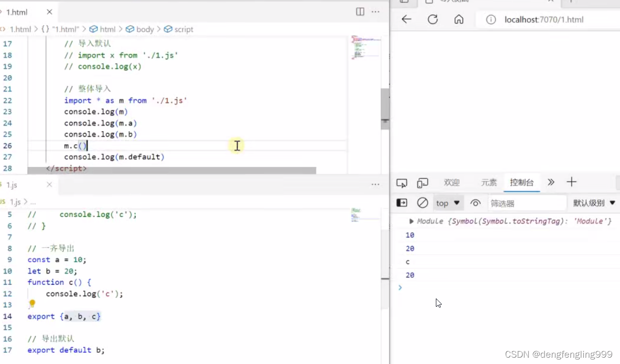The image size is (620, 364).
Task: Open the 元素 DevTools tab
Action: click(489, 182)
